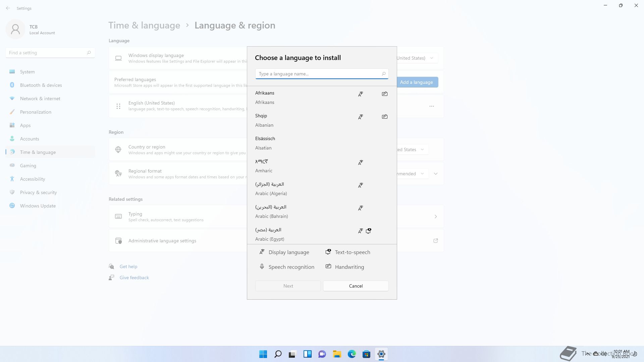Launch Microsoft Edge from the taskbar
This screenshot has width=644, height=362.
click(x=352, y=354)
